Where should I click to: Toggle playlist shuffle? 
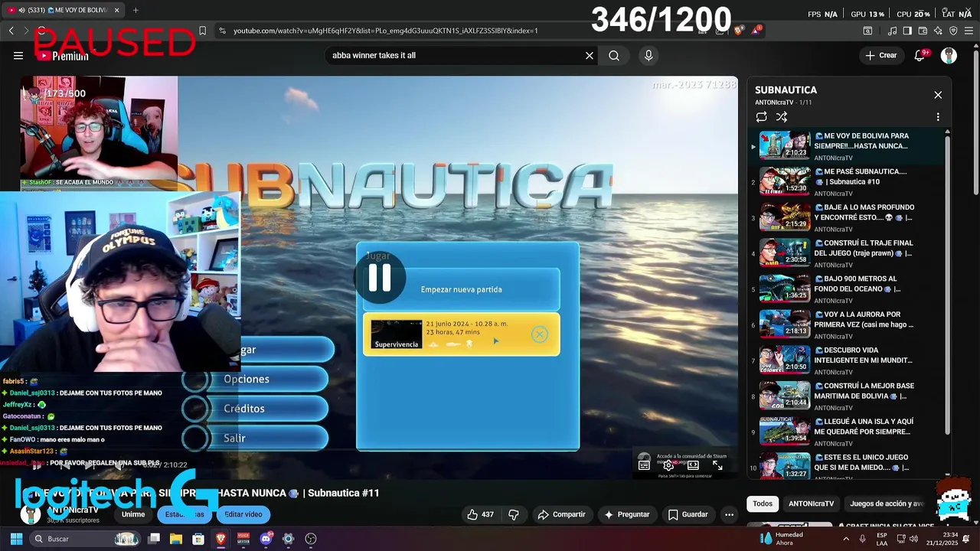[782, 117]
